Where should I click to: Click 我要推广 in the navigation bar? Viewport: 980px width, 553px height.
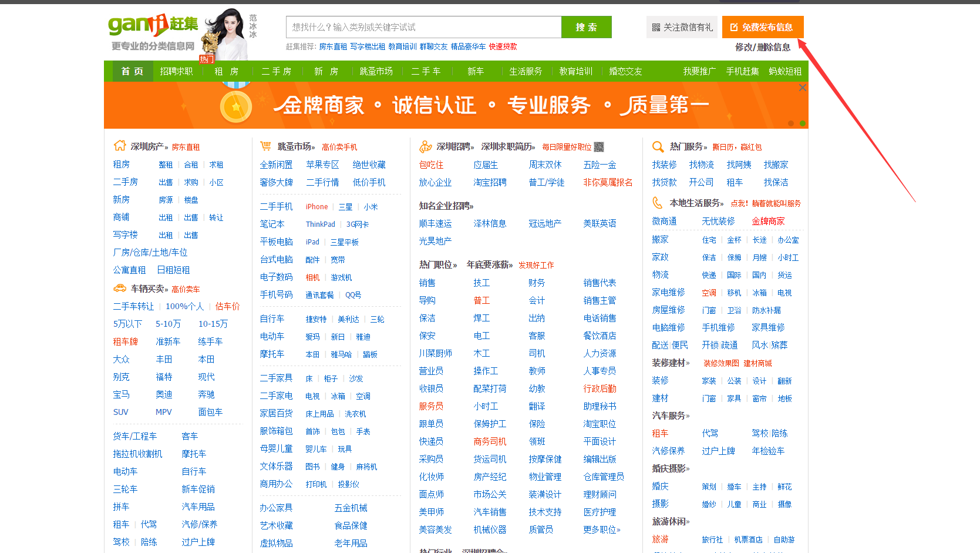click(699, 71)
